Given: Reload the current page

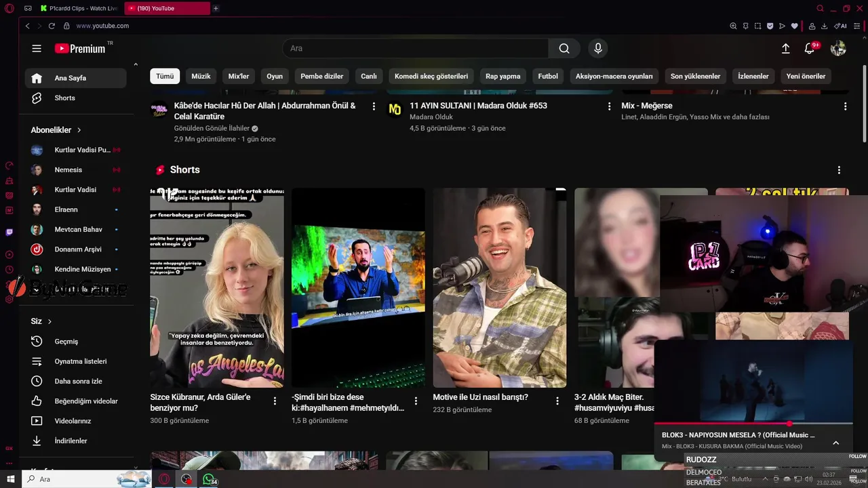Looking at the screenshot, I should [52, 26].
